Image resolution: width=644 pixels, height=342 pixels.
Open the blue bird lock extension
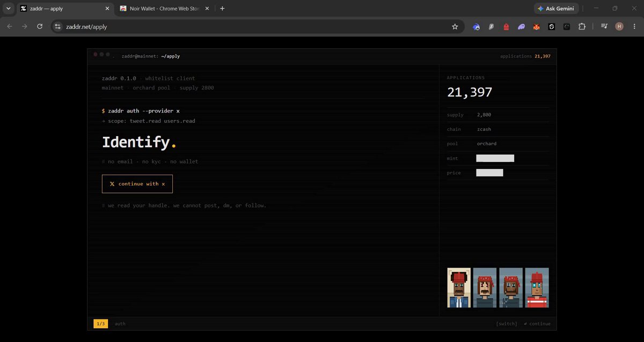click(476, 26)
